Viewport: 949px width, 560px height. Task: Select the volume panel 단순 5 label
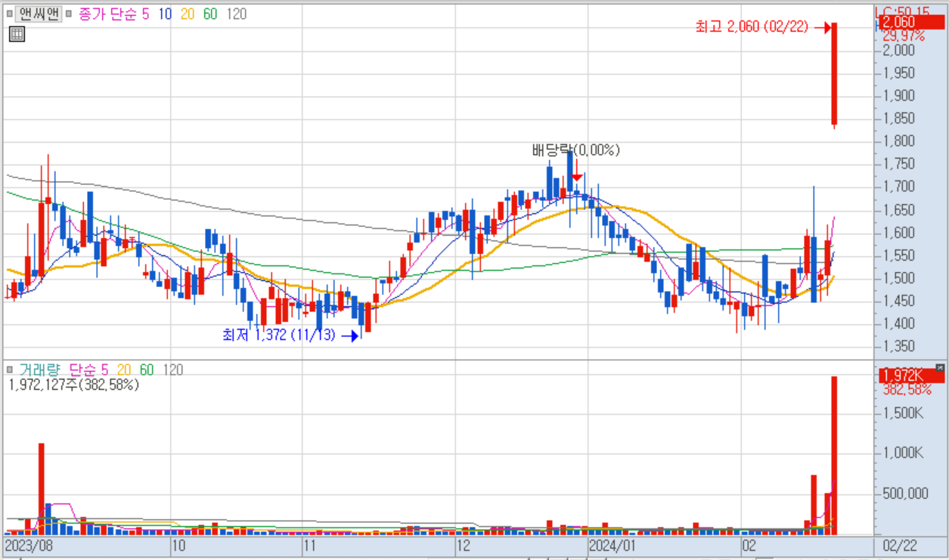(88, 370)
